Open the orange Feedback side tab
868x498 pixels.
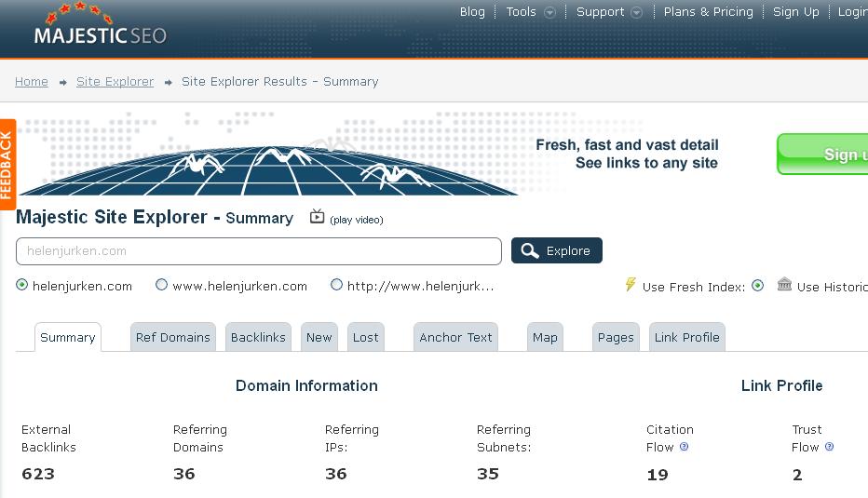pos(7,165)
